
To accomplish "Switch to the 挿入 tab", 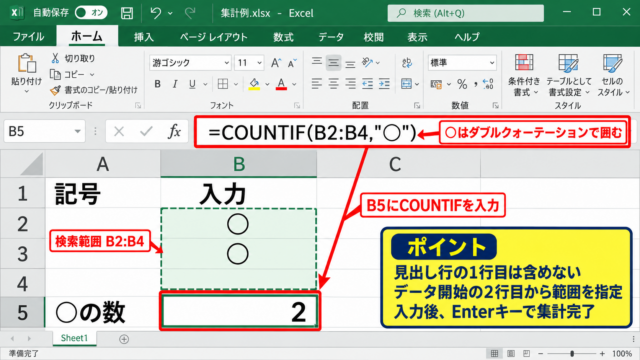I will (144, 37).
